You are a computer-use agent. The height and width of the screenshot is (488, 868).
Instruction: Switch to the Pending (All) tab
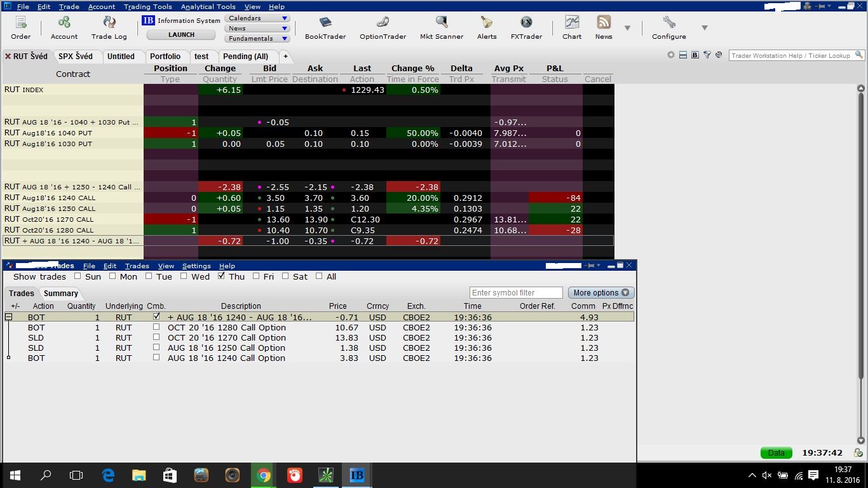pyautogui.click(x=246, y=57)
